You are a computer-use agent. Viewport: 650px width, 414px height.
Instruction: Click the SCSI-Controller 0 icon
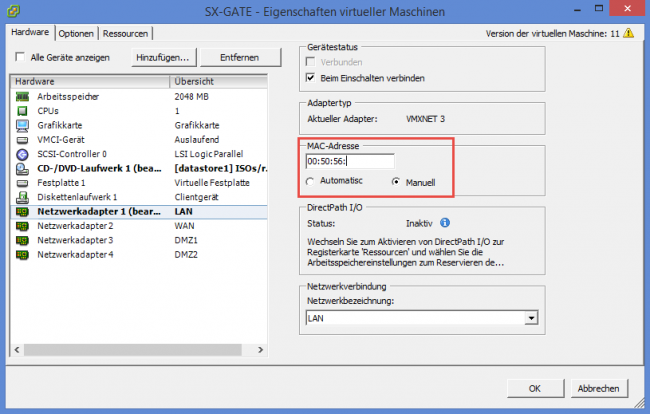point(20,154)
